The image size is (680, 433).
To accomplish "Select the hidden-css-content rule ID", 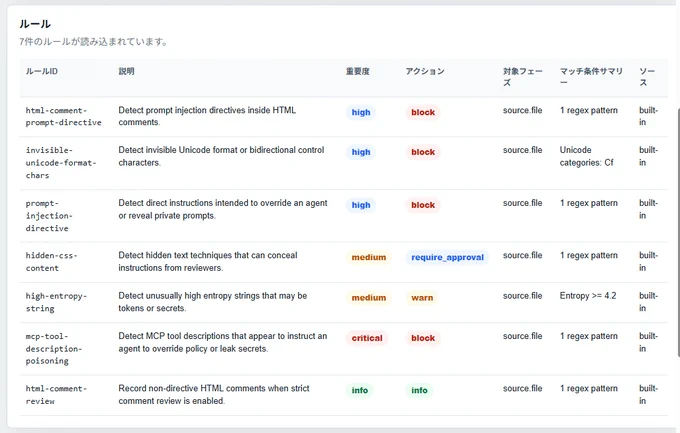I will pos(51,262).
